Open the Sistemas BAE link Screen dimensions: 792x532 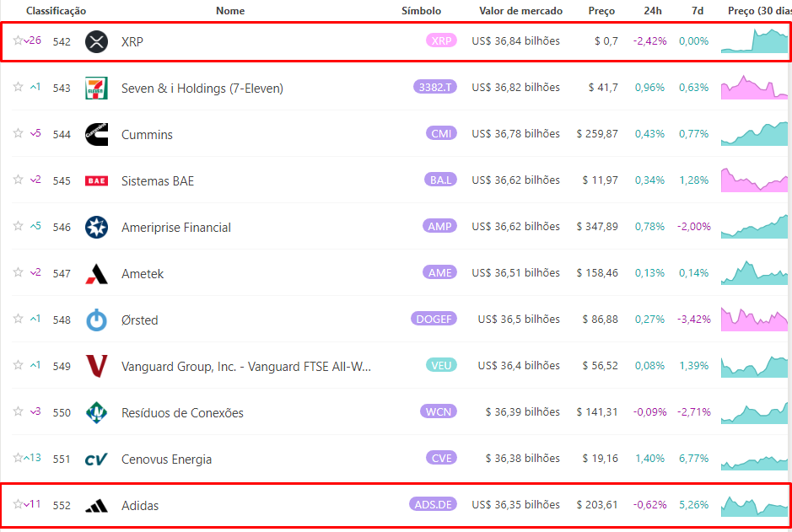158,181
